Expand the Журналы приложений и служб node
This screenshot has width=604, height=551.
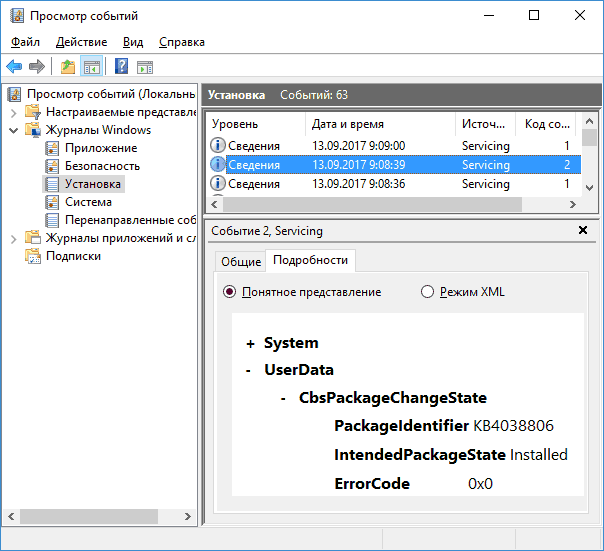(13, 239)
